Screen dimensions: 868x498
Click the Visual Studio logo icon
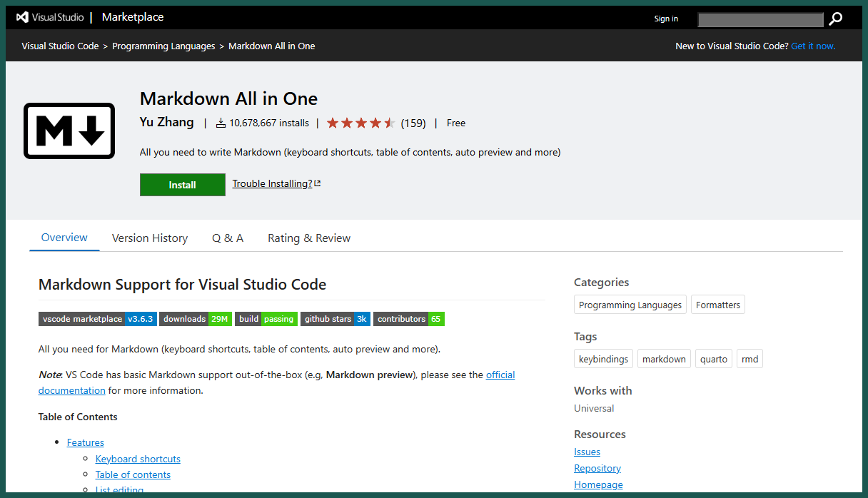coord(22,17)
